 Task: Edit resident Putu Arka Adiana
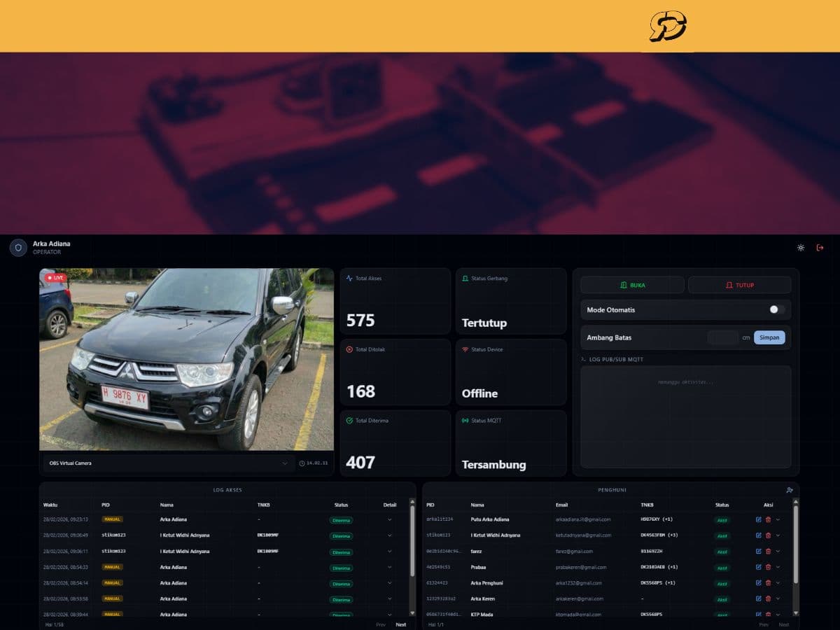(759, 519)
